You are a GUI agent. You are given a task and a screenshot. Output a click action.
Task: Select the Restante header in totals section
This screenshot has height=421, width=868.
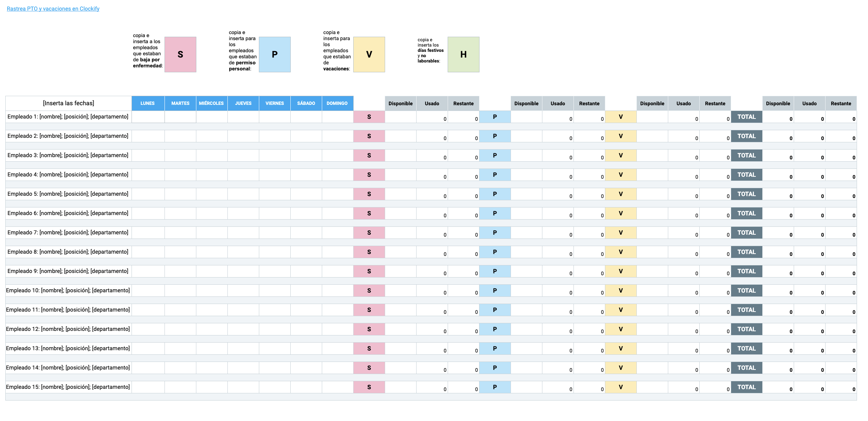841,103
